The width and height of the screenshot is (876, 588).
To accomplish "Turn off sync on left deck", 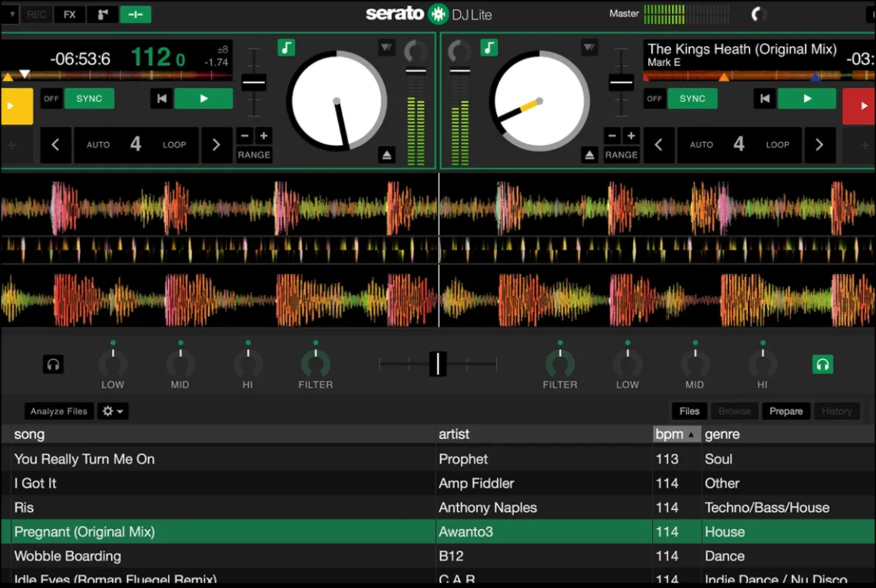I will [x=50, y=98].
